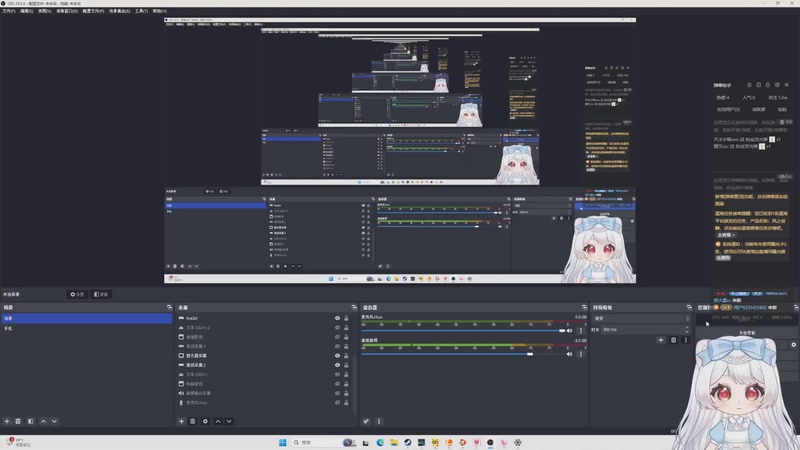This screenshot has width=800, height=450.
Task: Open source properties (gear) button under preview
Action: (78, 294)
